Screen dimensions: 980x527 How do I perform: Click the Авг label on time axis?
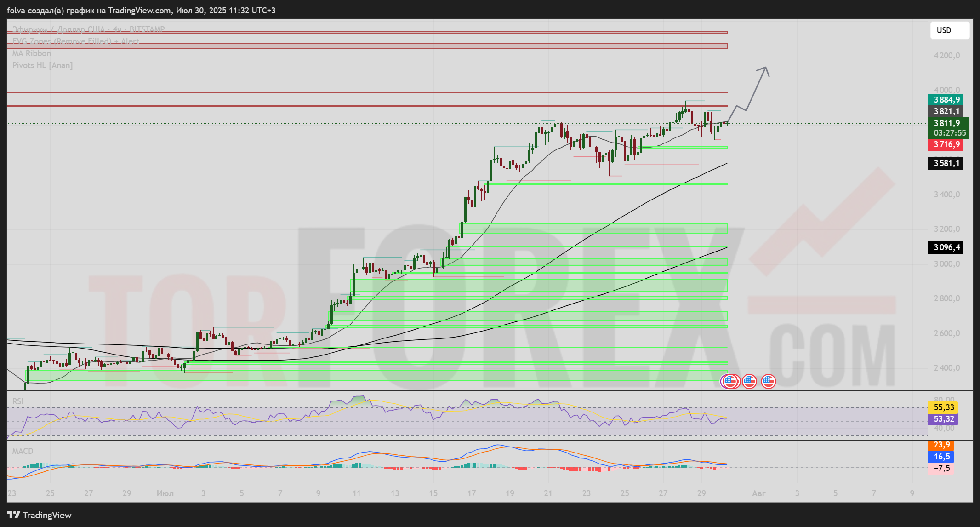[x=758, y=493]
